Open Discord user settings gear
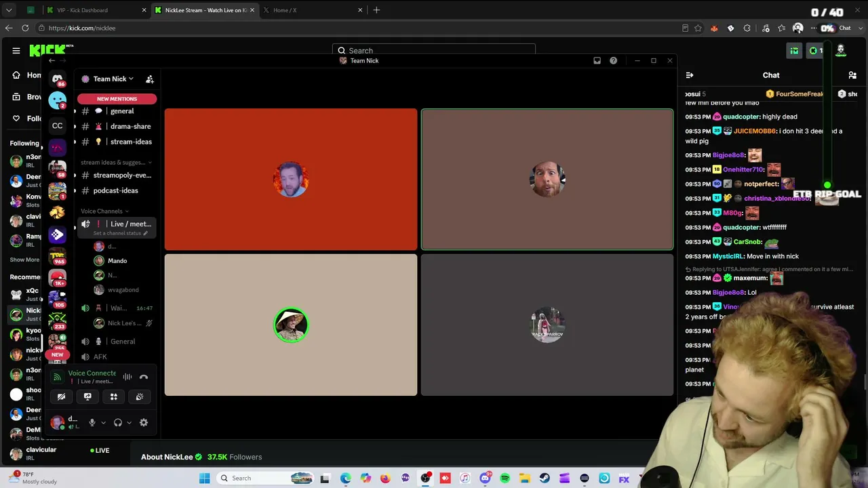Image resolution: width=868 pixels, height=488 pixels. coord(144,422)
